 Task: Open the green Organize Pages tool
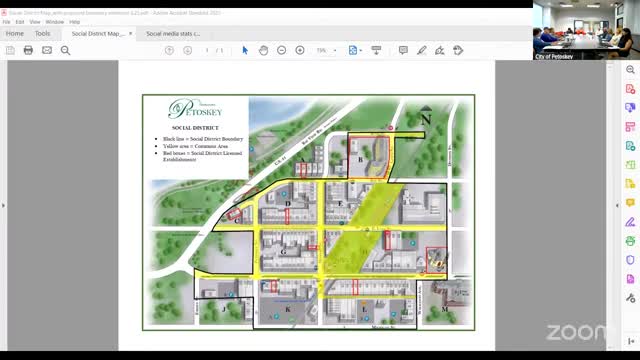pyautogui.click(x=630, y=165)
